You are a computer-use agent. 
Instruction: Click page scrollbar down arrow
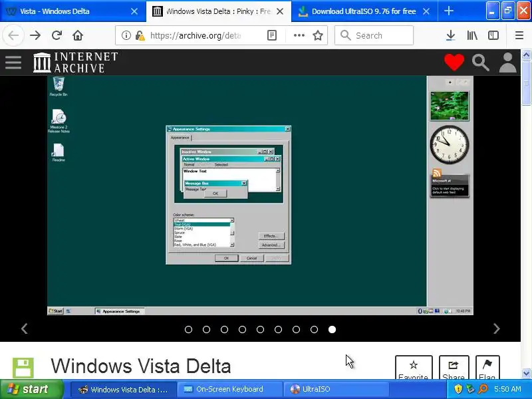(526, 374)
